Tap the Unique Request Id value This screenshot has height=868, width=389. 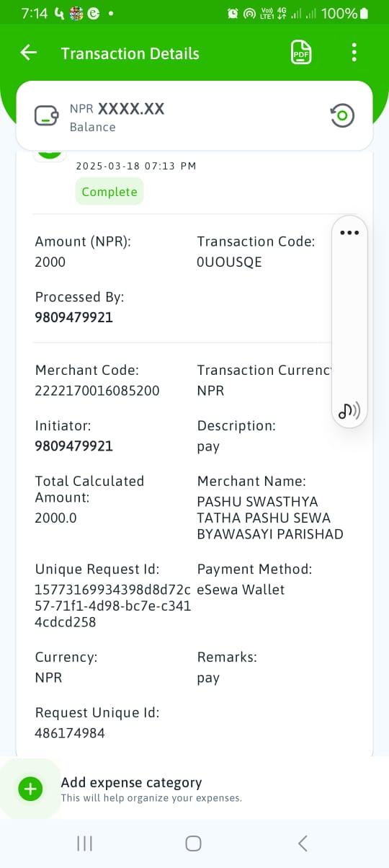(113, 606)
